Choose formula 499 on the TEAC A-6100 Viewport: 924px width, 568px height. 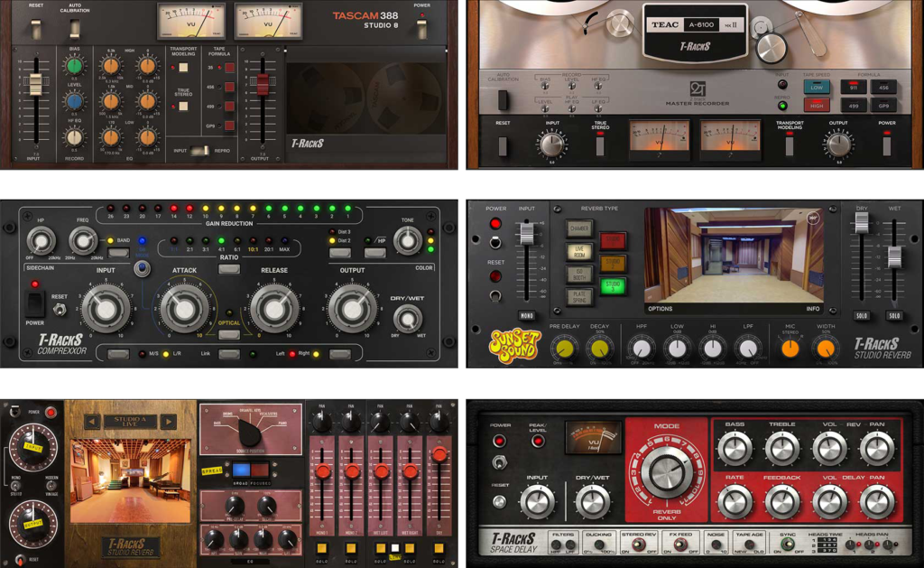(x=854, y=107)
